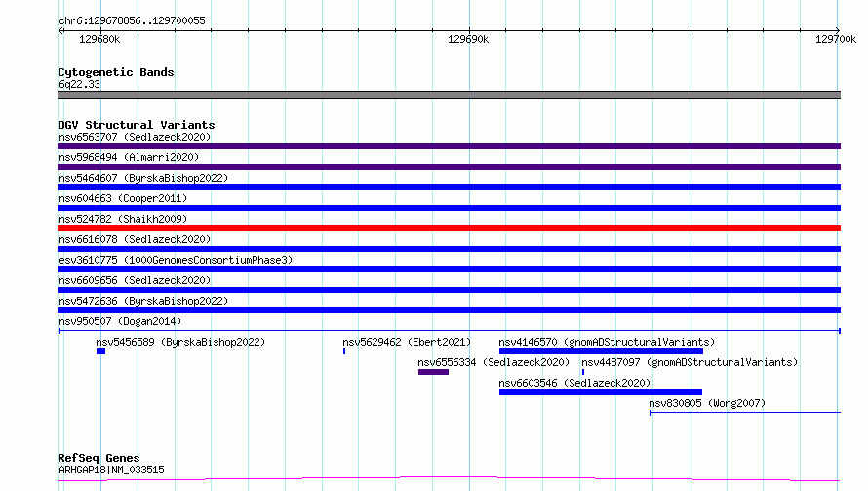The height and width of the screenshot is (491, 868).
Task: Open variant nsv604663 (Cooper2011) label
Action: 123,198
